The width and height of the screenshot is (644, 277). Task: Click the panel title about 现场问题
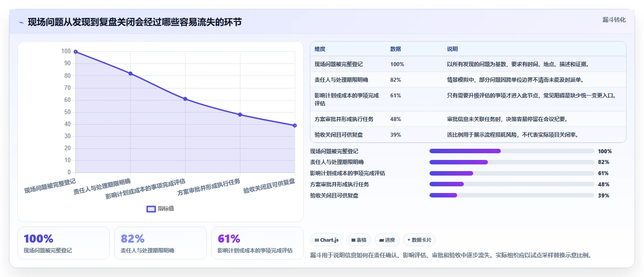[135, 22]
